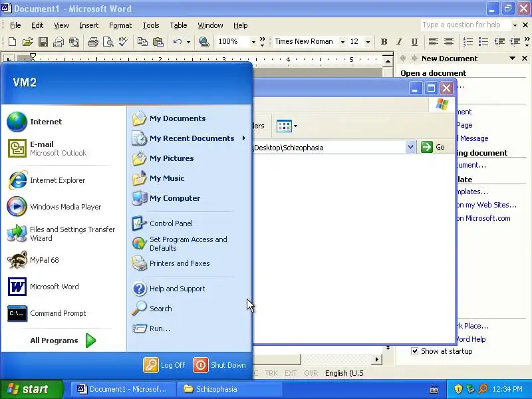This screenshot has height=399, width=532.
Task: Toggle Italic formatting in Word toolbar
Action: click(399, 42)
